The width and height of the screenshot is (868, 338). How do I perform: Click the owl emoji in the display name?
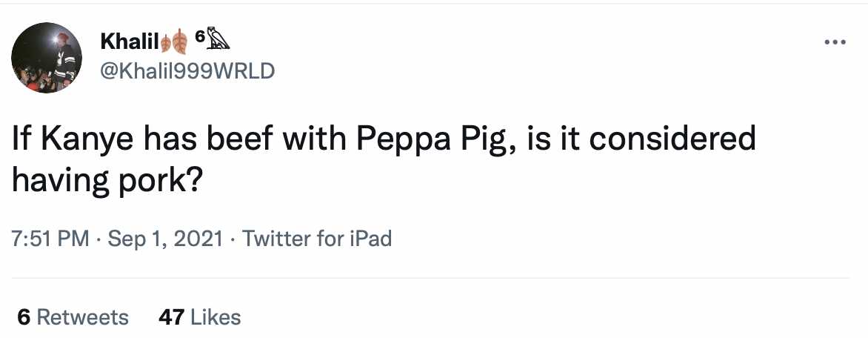pyautogui.click(x=218, y=39)
